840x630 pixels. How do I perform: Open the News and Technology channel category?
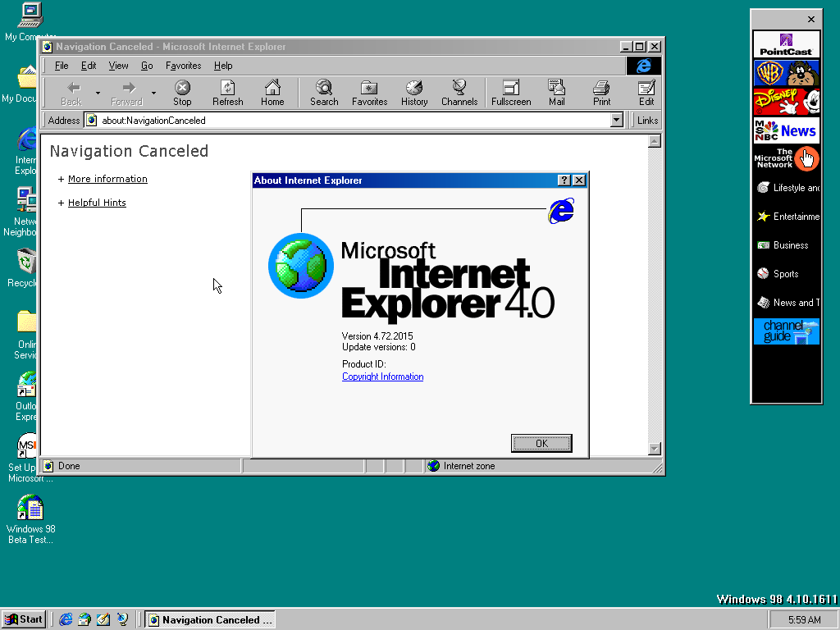pos(786,303)
